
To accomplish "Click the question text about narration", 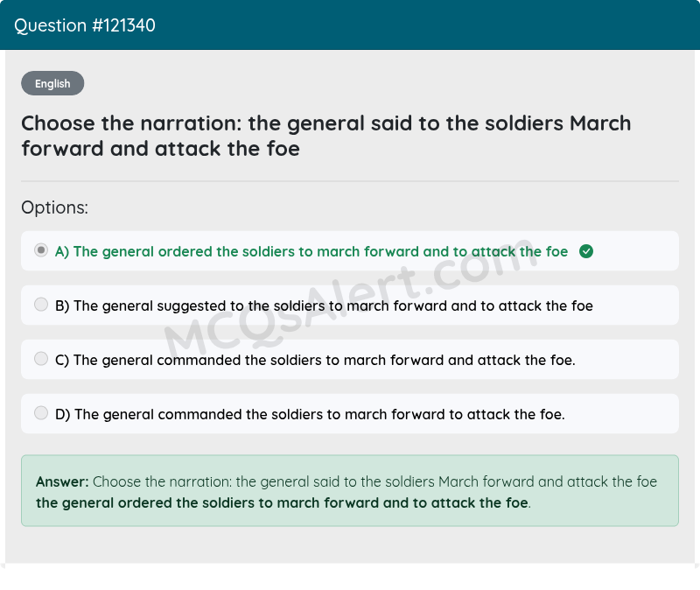I will [325, 136].
